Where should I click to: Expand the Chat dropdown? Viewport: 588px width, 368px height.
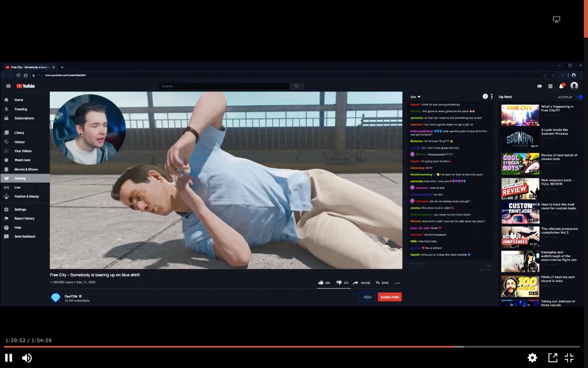pos(416,97)
